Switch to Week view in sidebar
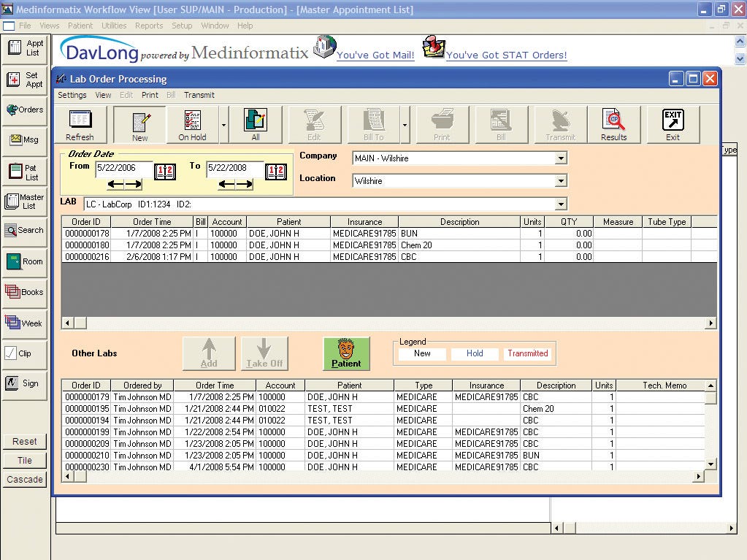Screen dimensions: 747x560 (x=25, y=324)
